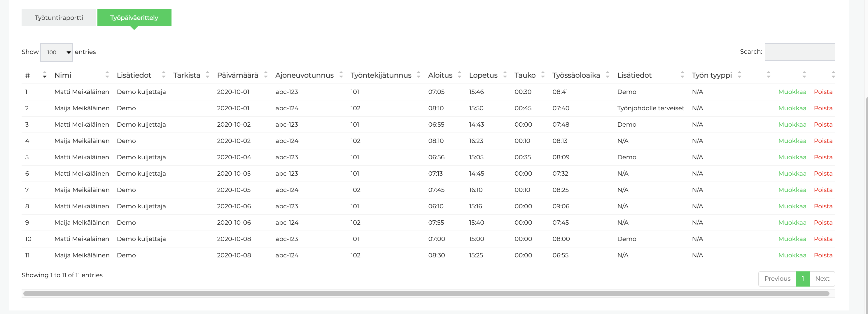The height and width of the screenshot is (314, 868).
Task: Click end time 15:40 in row 9
Action: click(x=477, y=223)
